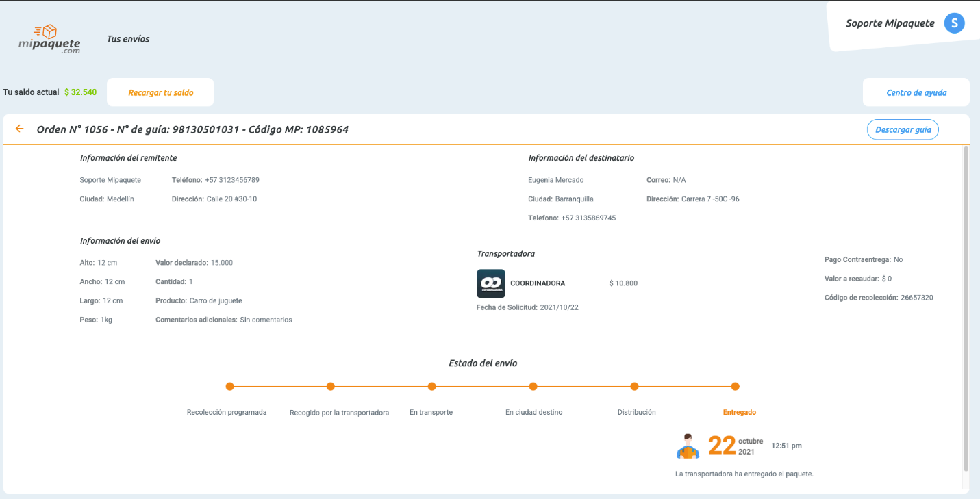Click the orange back arrow icon
This screenshot has height=499, width=980.
(20, 129)
